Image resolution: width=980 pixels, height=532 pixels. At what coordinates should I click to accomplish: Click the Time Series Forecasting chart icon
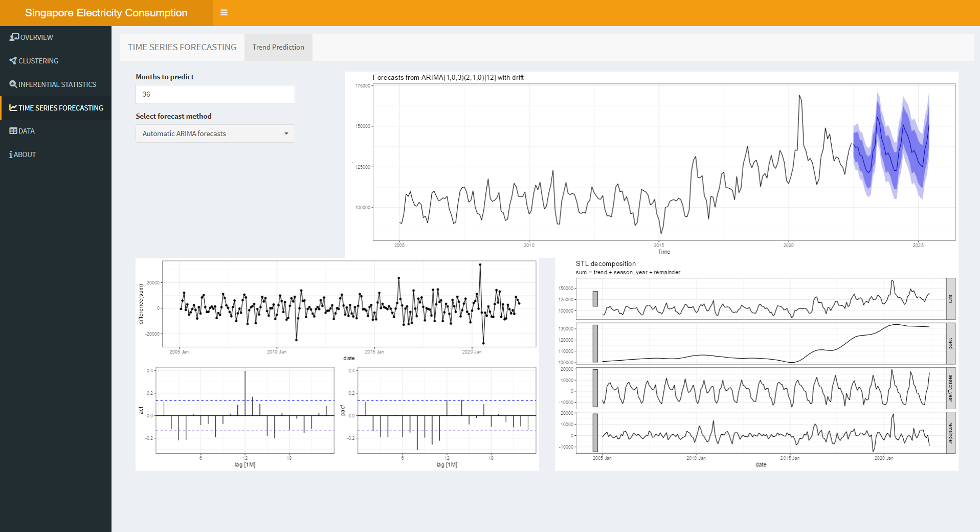tap(13, 108)
